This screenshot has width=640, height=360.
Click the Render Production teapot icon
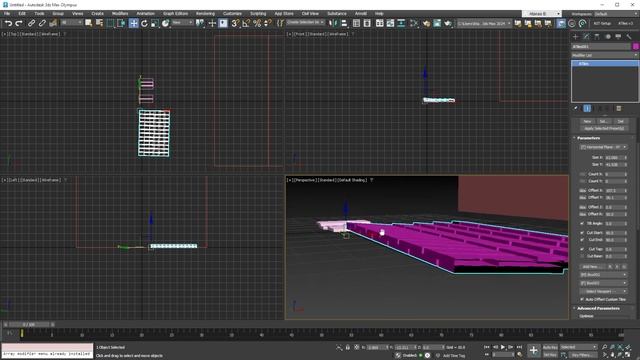pos(448,23)
